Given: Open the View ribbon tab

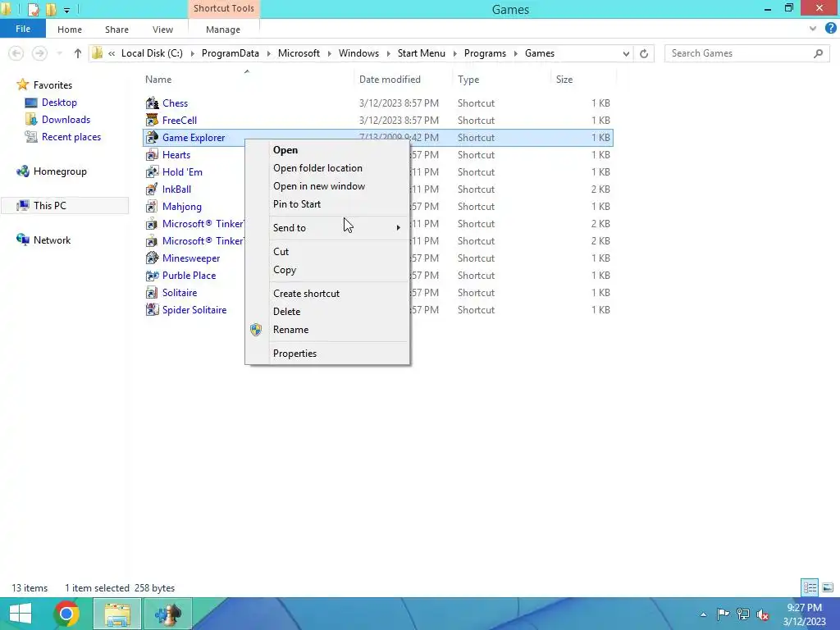Looking at the screenshot, I should pyautogui.click(x=163, y=30).
